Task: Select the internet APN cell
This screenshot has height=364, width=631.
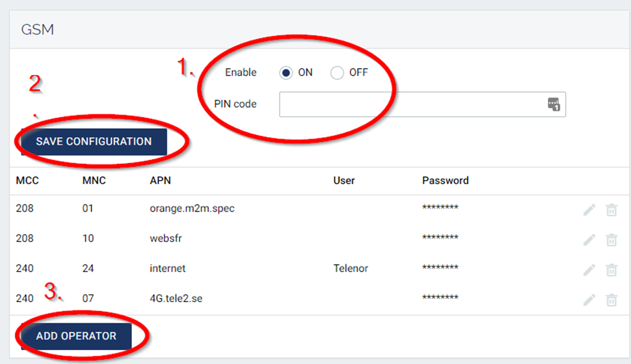Action: (x=167, y=268)
